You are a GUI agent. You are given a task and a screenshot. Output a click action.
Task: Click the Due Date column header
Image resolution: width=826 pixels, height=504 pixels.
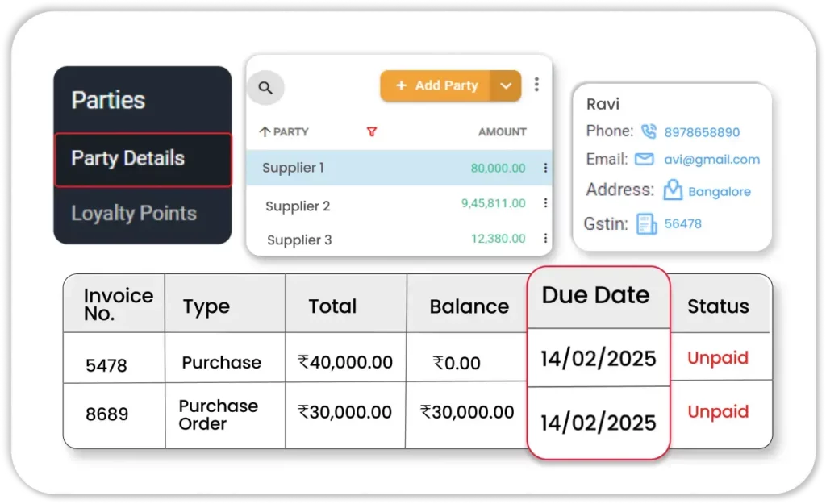595,295
